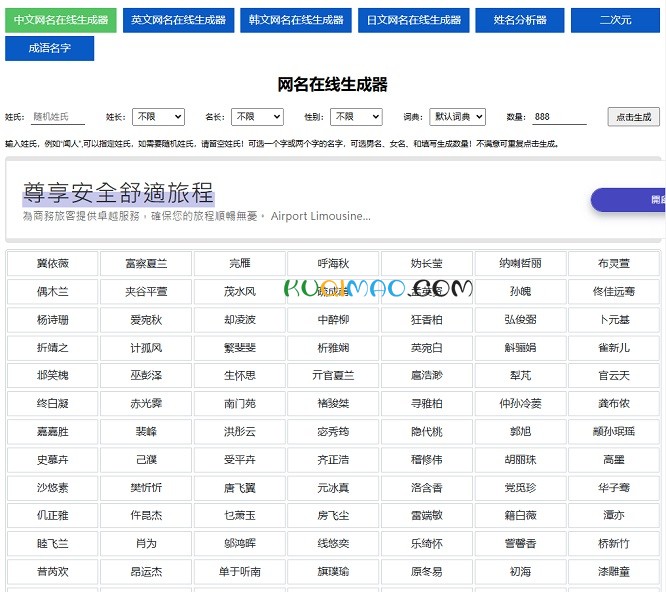Screen dimensions: 666x592
Task: Select the name 胡丽珠
Action: (520, 460)
